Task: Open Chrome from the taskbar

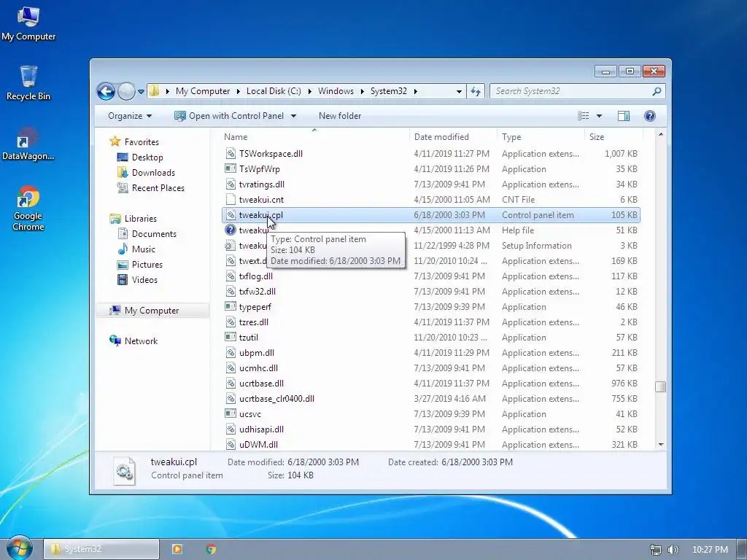Action: coord(211,549)
